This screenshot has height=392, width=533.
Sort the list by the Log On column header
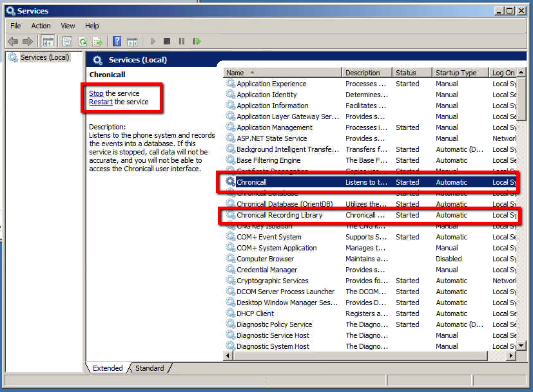503,73
